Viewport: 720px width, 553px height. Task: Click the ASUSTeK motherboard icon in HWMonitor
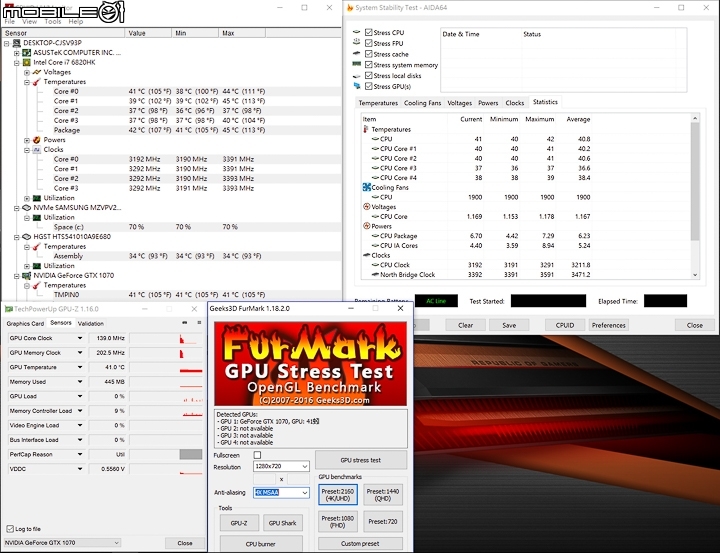click(27, 52)
